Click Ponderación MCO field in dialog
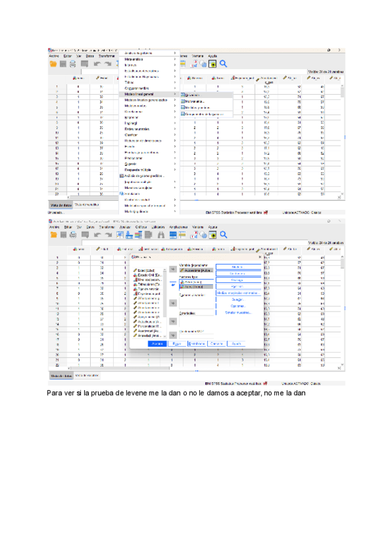The image size is (392, 554). [x=197, y=336]
